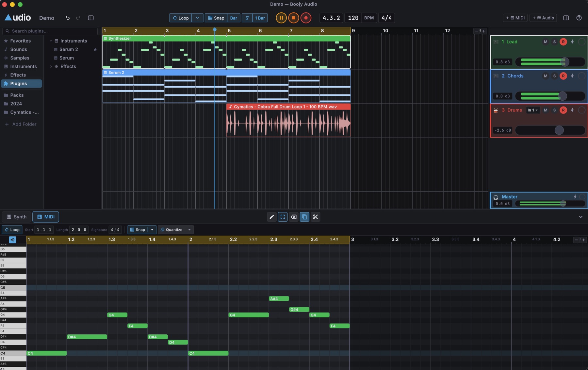This screenshot has width=588, height=370.
Task: Select the eraser delete tool
Action: tap(294, 217)
